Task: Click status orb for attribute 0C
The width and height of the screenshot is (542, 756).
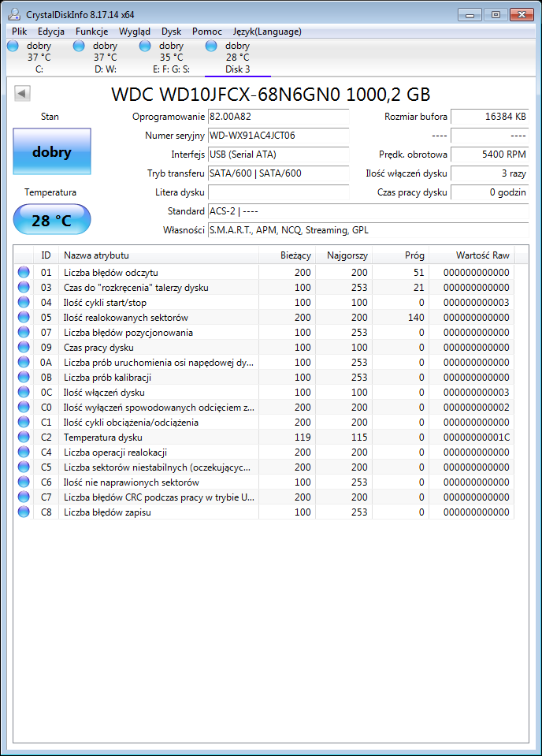Action: click(x=24, y=392)
